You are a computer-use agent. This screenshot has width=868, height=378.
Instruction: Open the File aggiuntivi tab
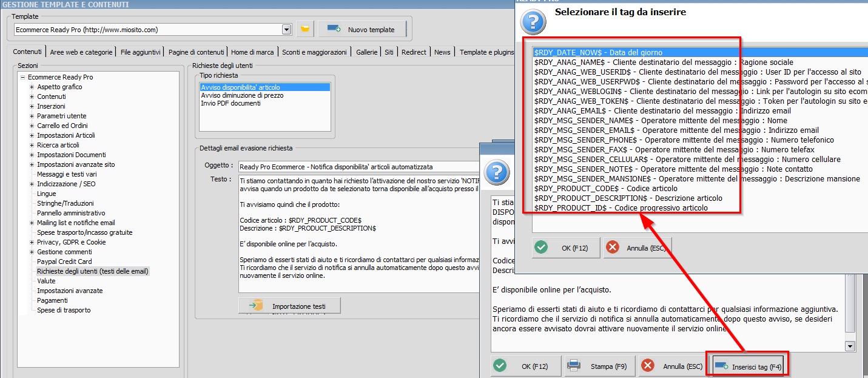tap(141, 52)
